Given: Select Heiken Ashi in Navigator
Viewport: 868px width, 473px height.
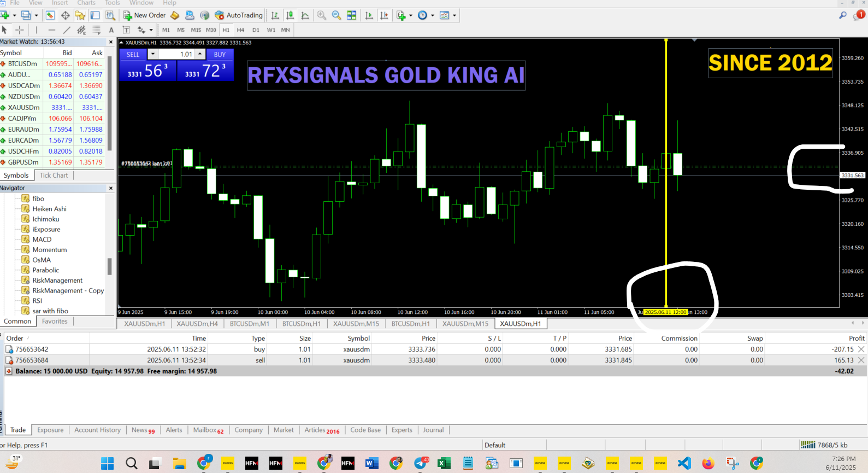Looking at the screenshot, I should (49, 209).
